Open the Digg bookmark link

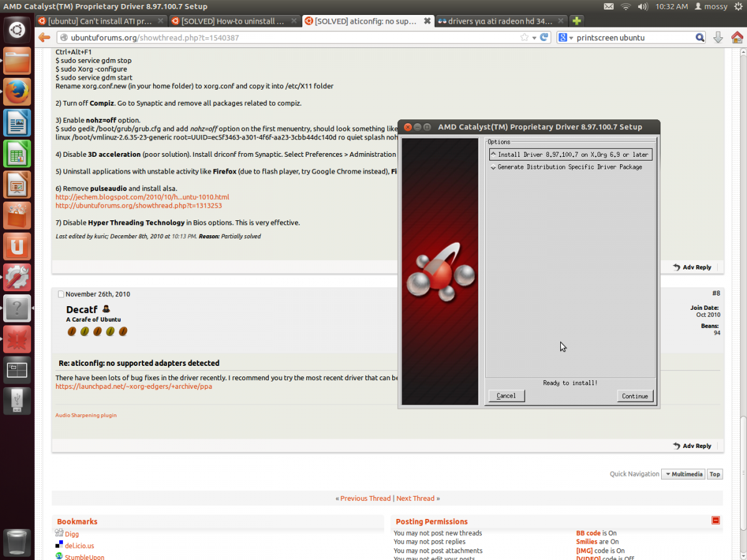tap(72, 534)
